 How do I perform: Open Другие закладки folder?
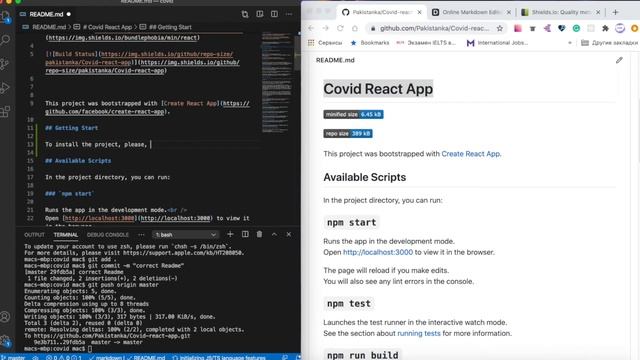[x=609, y=42]
